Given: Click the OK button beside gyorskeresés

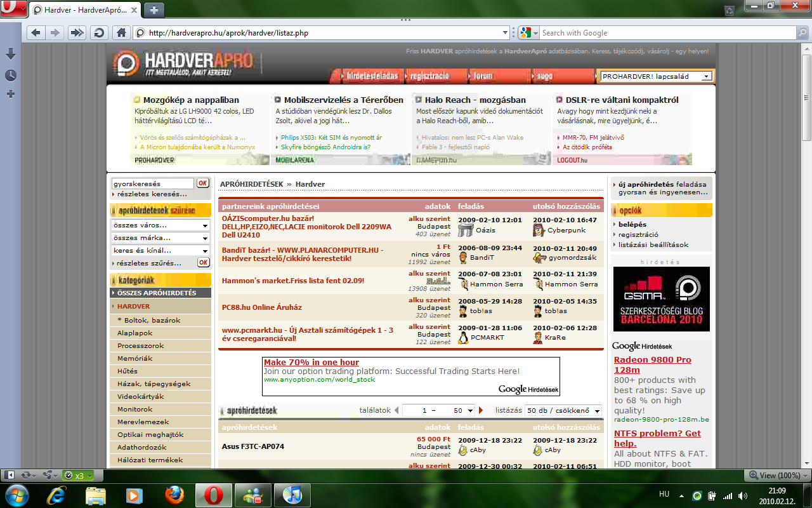Looking at the screenshot, I should (202, 183).
